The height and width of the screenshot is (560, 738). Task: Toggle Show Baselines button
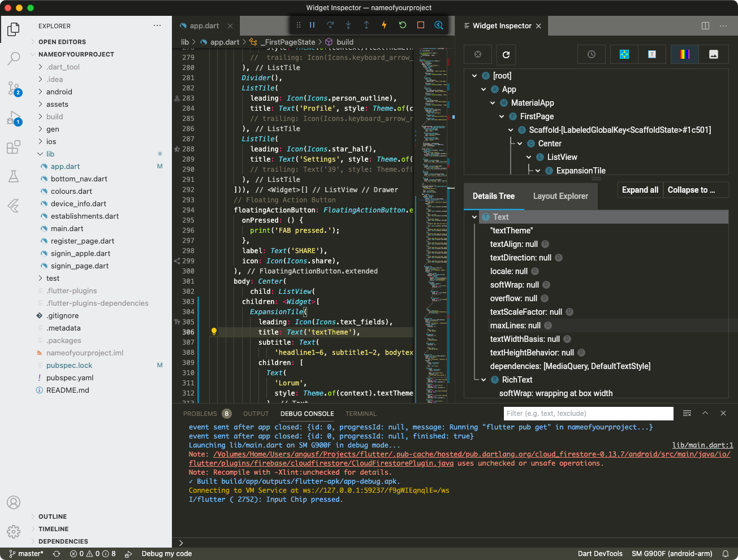coord(652,54)
